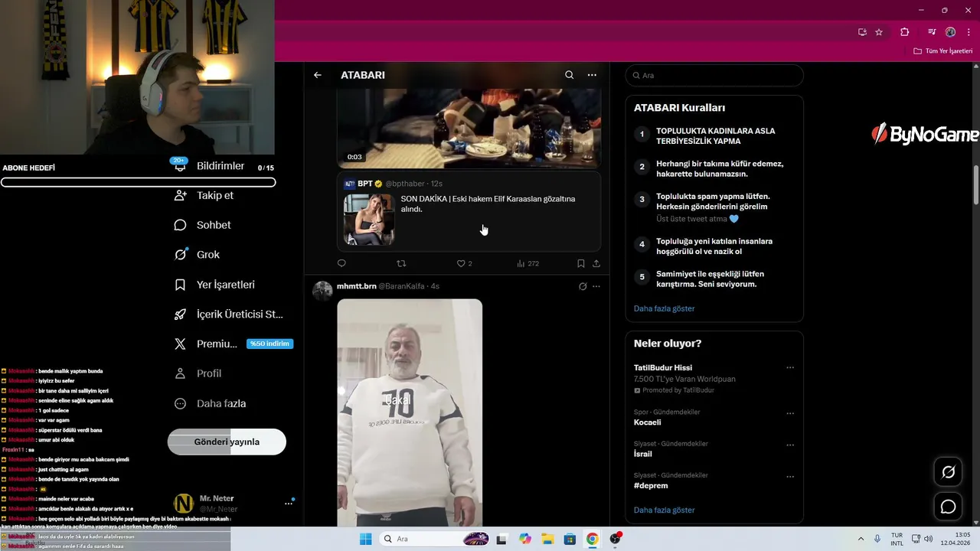Play the video with 0:03 timestamp
This screenshot has width=980, height=551.
click(x=469, y=128)
